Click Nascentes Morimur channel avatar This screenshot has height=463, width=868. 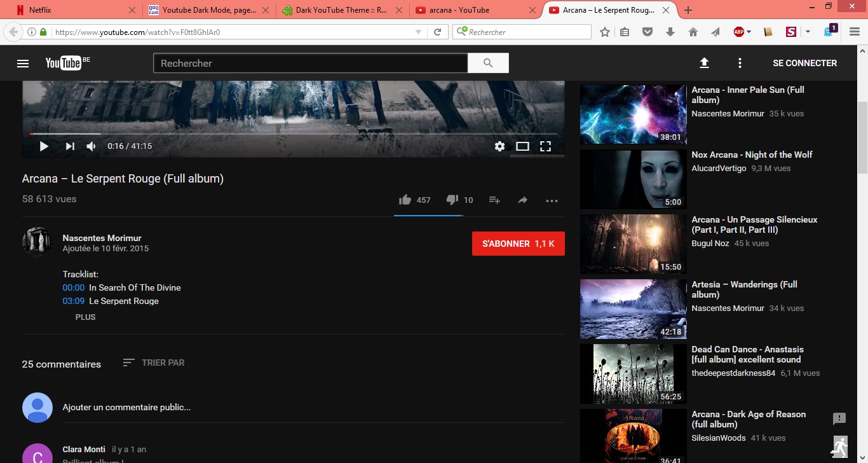[37, 242]
